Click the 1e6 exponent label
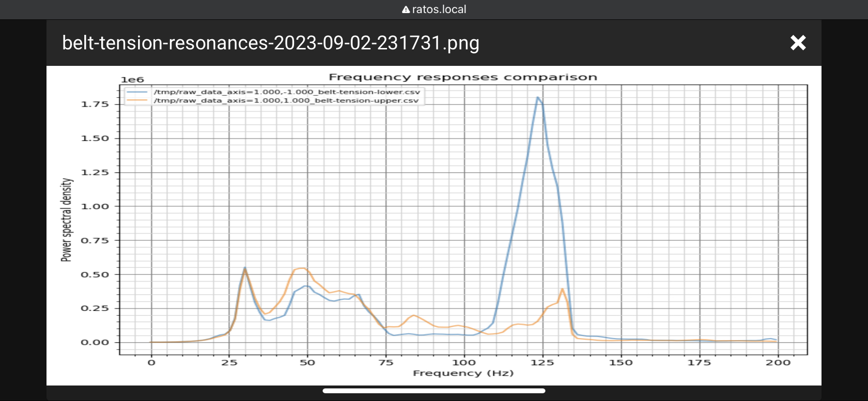 [x=132, y=80]
